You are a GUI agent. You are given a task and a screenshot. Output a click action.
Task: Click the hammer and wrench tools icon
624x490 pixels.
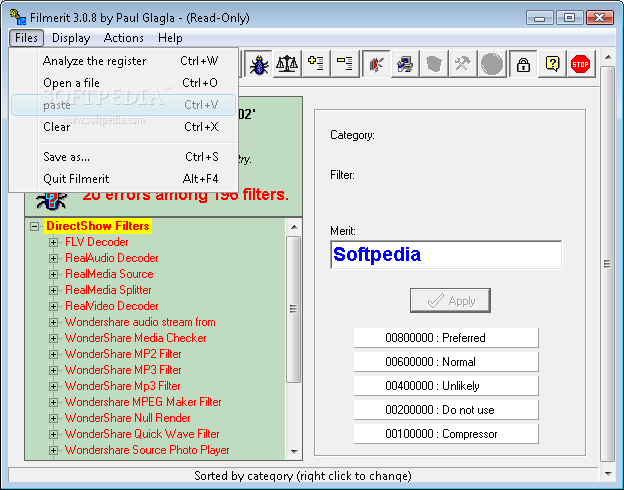tap(462, 64)
